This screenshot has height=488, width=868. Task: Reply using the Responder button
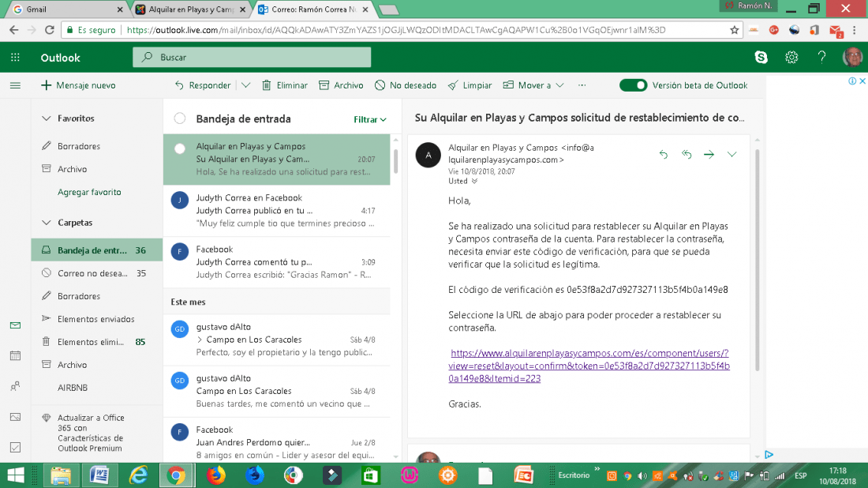[x=203, y=85]
